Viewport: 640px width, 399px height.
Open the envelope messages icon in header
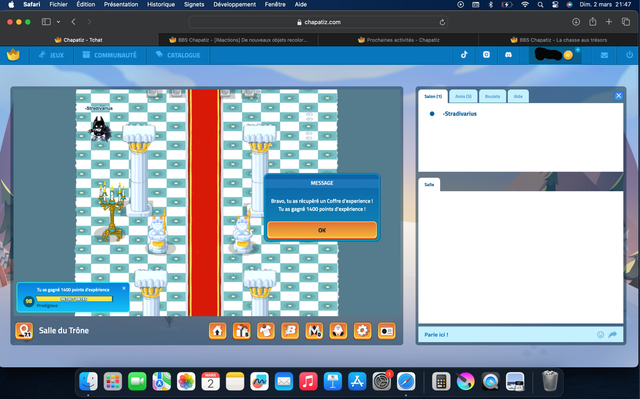click(604, 55)
